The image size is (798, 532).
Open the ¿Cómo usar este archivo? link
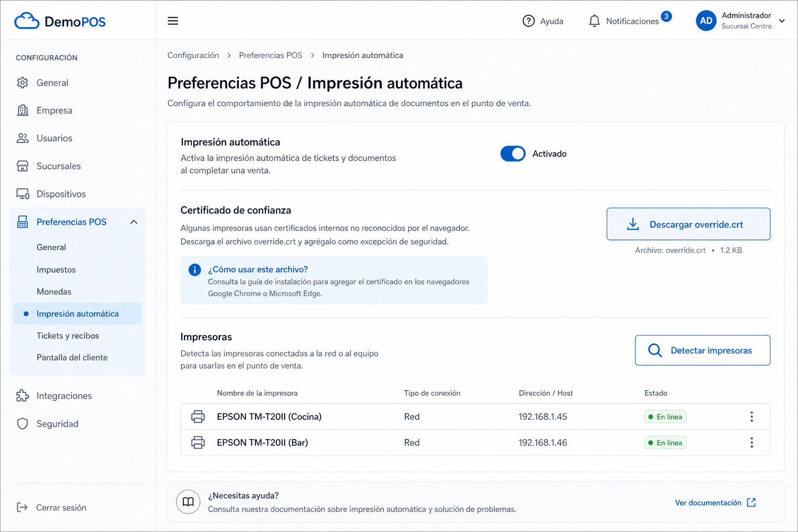click(x=258, y=269)
